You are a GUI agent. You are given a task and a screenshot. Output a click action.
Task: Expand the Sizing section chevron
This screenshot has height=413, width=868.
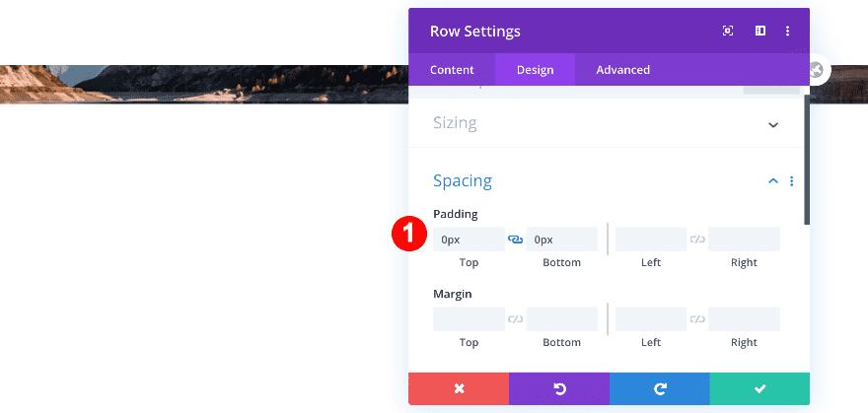click(773, 124)
